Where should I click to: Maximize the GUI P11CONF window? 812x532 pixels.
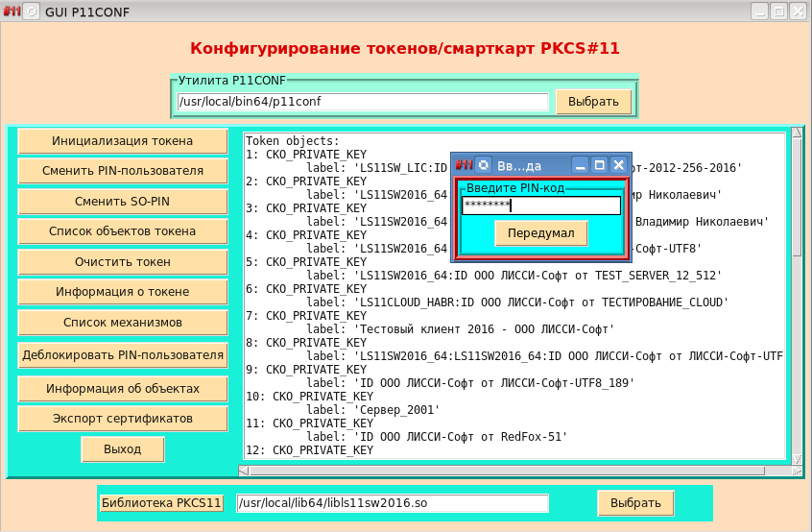coord(778,12)
